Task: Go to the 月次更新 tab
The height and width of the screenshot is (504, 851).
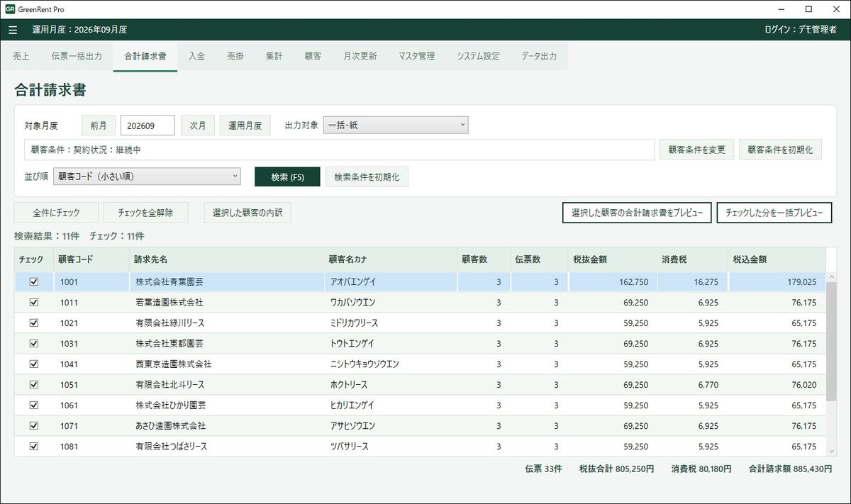Action: [x=360, y=56]
